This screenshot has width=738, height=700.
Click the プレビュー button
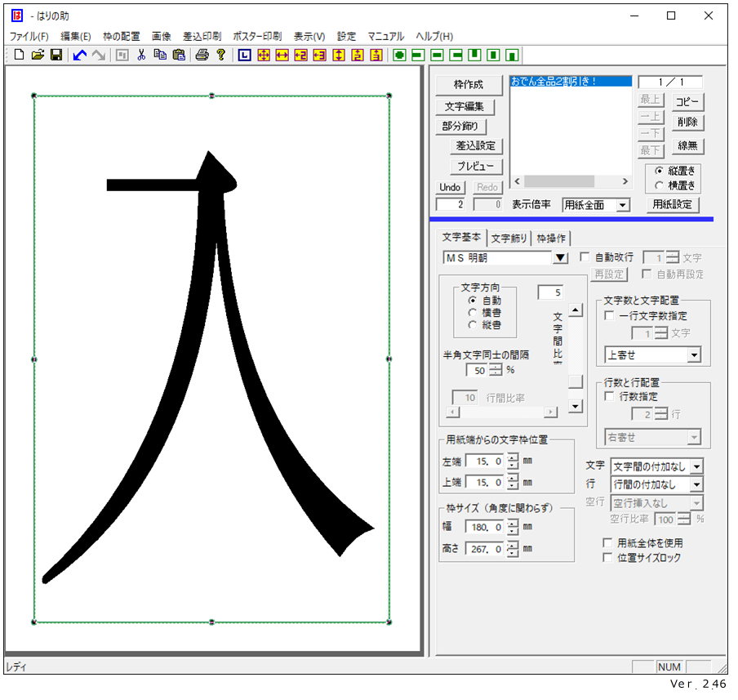(476, 167)
